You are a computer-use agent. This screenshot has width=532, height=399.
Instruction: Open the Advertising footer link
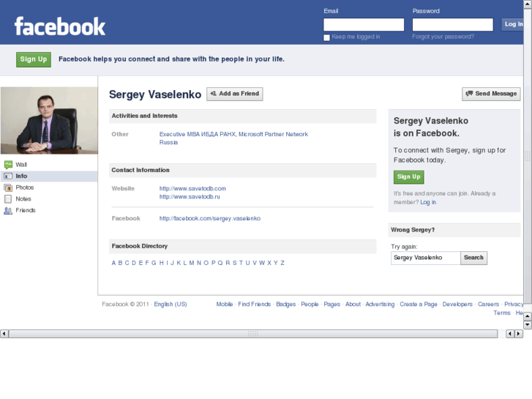380,305
